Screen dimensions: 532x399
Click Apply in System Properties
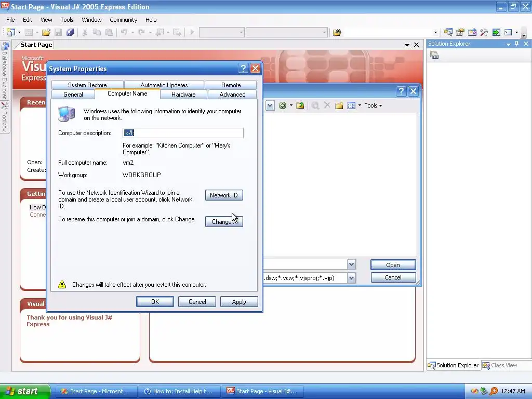point(239,302)
